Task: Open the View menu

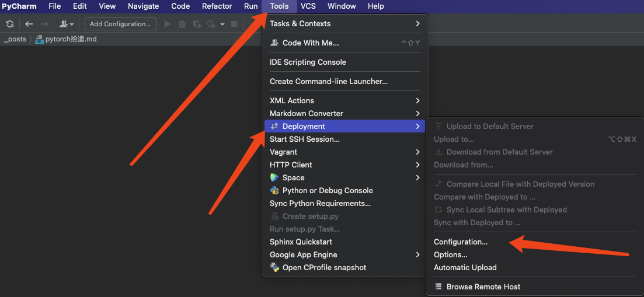Action: [107, 6]
